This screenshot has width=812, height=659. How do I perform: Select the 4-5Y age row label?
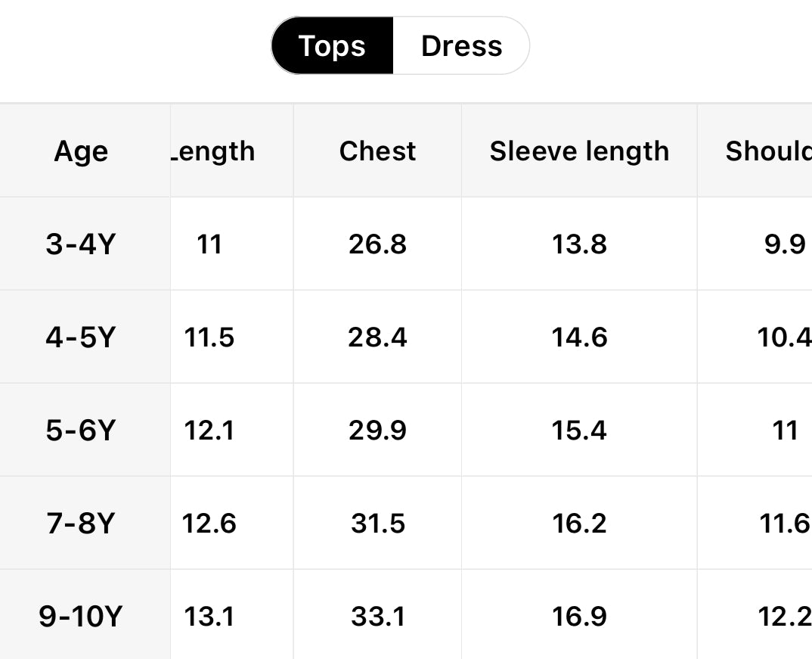pyautogui.click(x=79, y=337)
